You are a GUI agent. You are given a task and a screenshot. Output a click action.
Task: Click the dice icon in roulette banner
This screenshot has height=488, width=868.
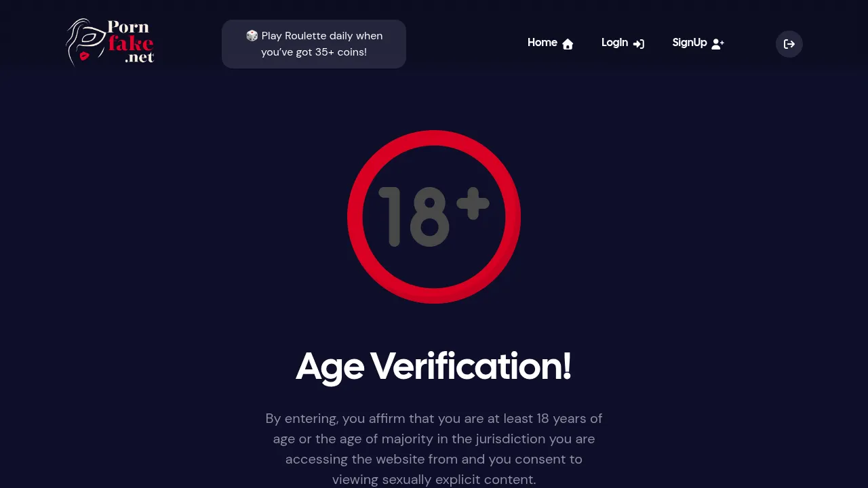coord(252,35)
